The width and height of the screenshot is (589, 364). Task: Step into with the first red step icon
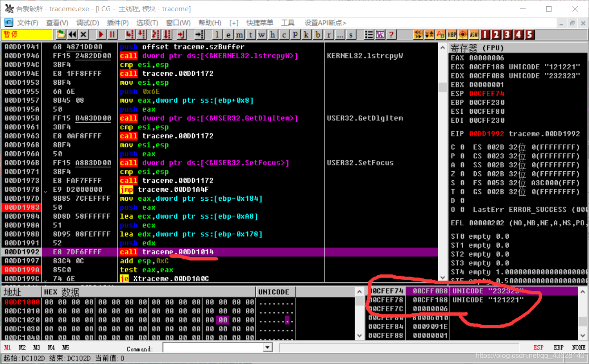click(x=130, y=34)
